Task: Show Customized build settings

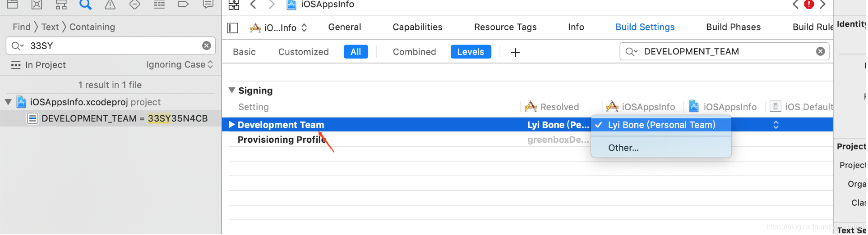Action: (304, 52)
